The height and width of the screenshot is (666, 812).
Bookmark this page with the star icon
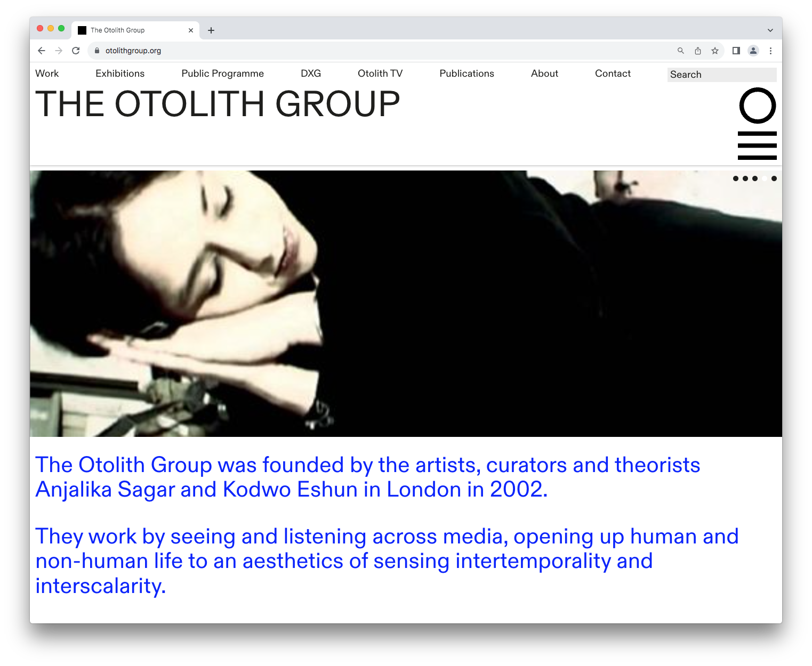pyautogui.click(x=715, y=51)
